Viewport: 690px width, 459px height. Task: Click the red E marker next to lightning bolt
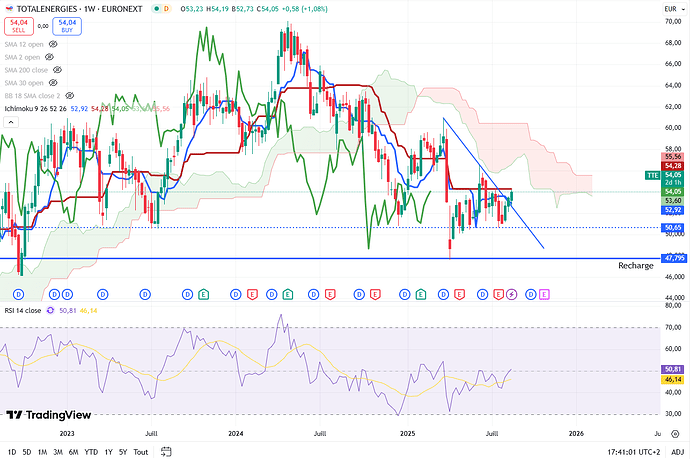(498, 294)
